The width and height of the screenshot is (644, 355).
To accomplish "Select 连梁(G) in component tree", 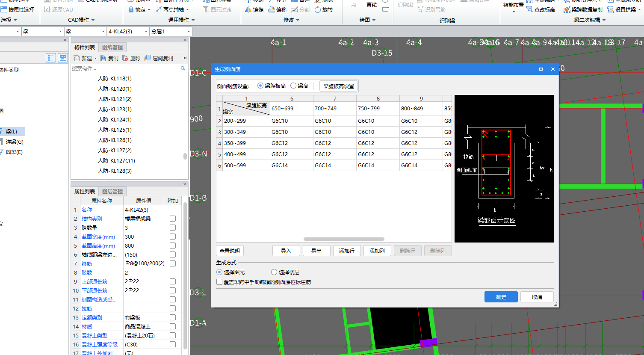I will click(x=15, y=142).
